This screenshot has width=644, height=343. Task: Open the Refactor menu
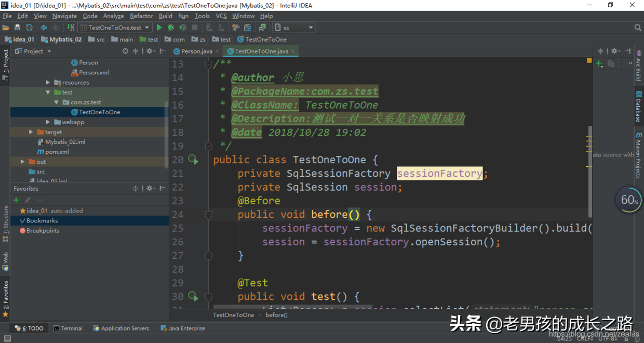click(141, 16)
